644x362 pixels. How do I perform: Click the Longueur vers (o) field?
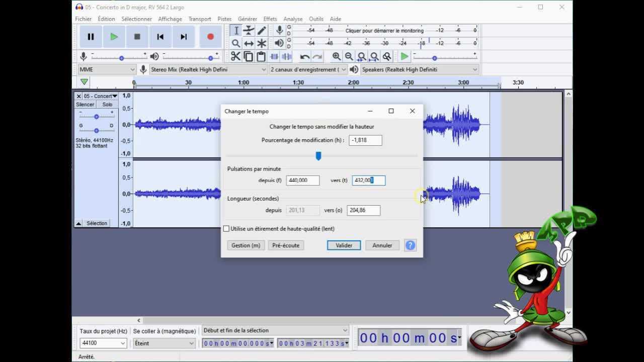pyautogui.click(x=363, y=210)
